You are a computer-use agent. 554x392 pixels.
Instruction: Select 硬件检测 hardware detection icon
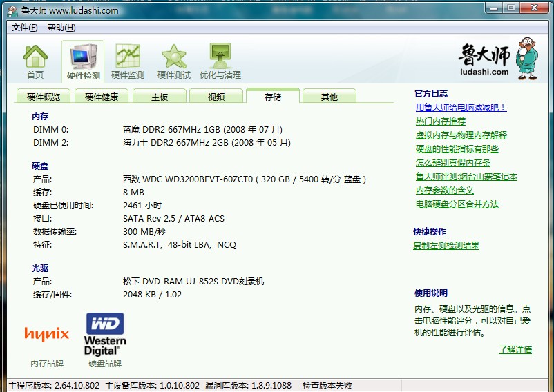point(83,61)
